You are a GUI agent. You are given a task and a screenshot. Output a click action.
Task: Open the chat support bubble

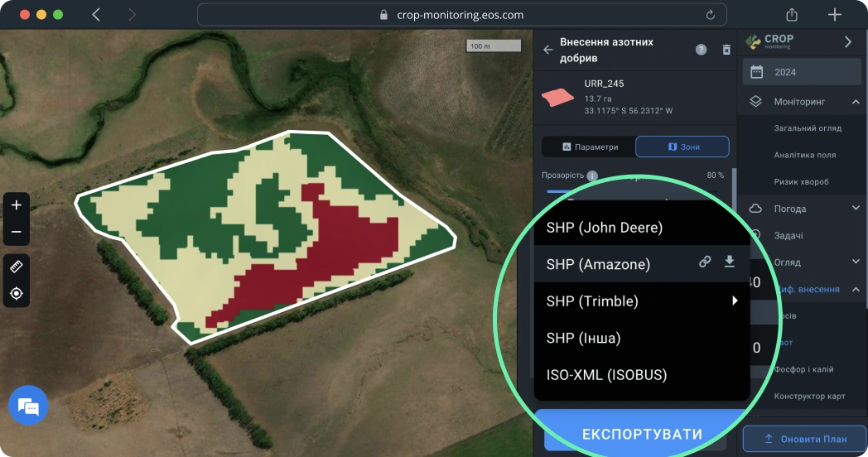[x=28, y=406]
